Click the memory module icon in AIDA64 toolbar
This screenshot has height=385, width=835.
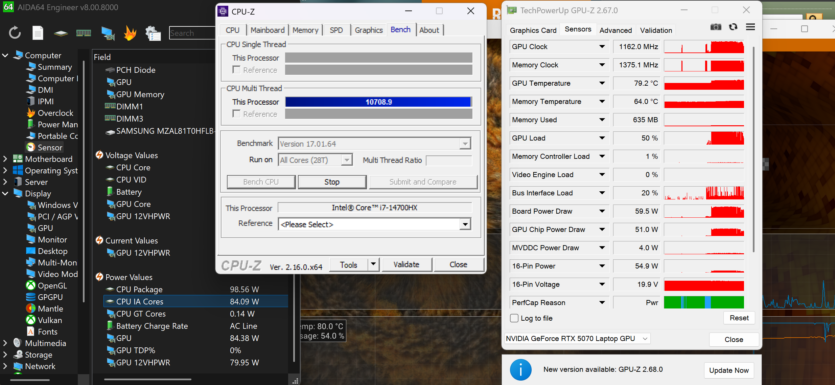pyautogui.click(x=84, y=33)
